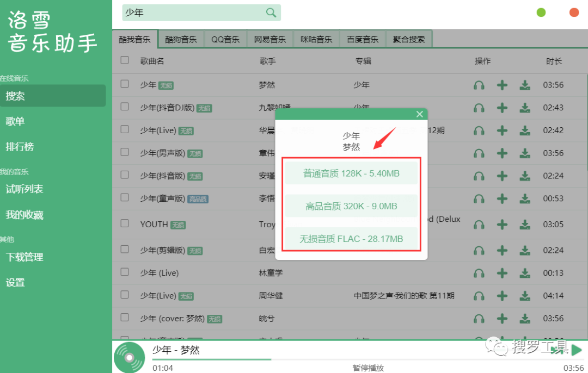Open the 聚合搜索 tab
The image size is (588, 373).
tap(409, 39)
